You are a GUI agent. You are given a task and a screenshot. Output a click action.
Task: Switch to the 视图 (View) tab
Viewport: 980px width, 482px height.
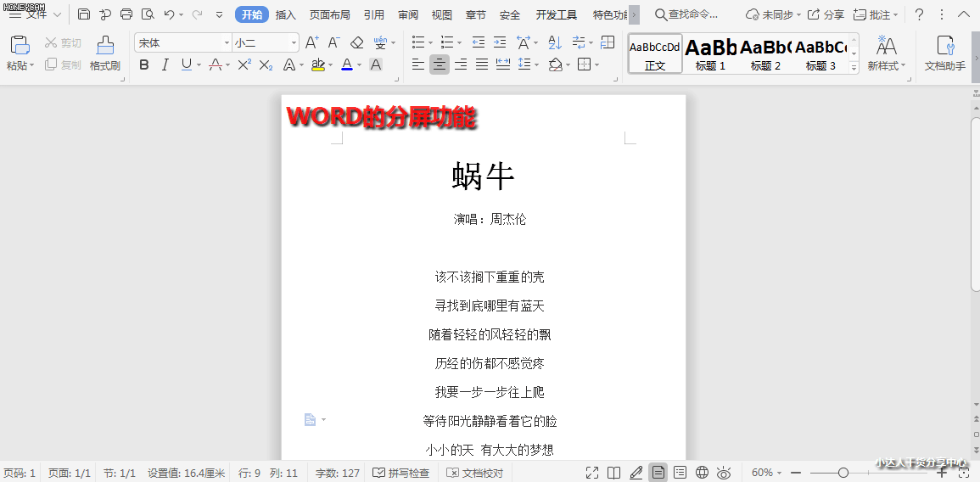pos(442,15)
